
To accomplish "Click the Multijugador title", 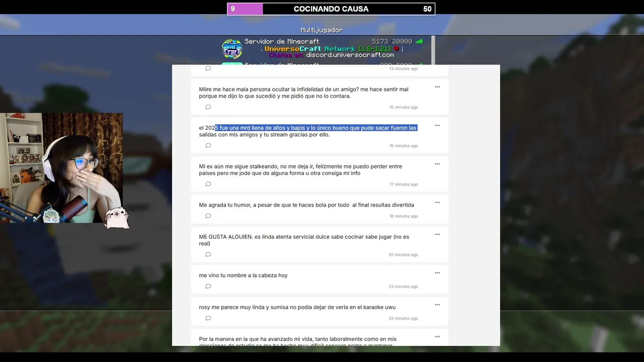I will point(321,30).
